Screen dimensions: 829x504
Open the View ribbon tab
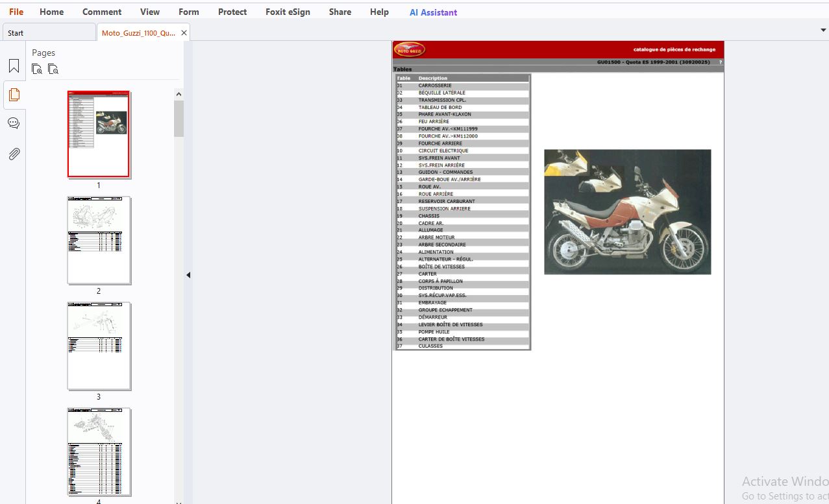coord(150,12)
